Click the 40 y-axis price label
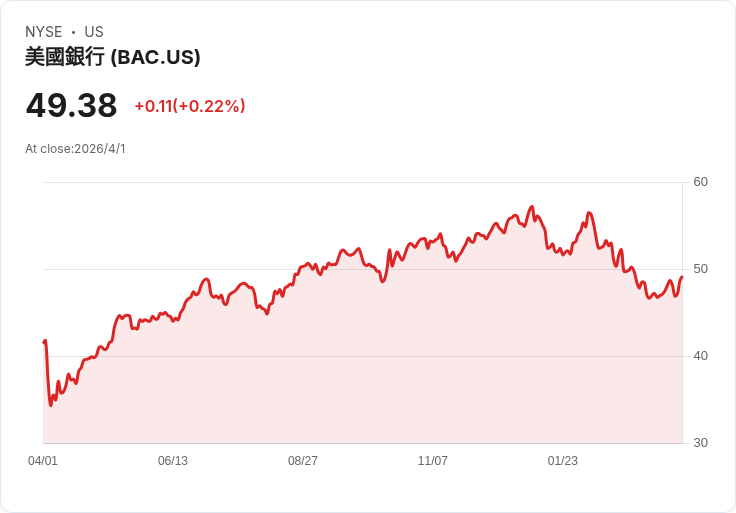736x513 pixels. pos(700,356)
